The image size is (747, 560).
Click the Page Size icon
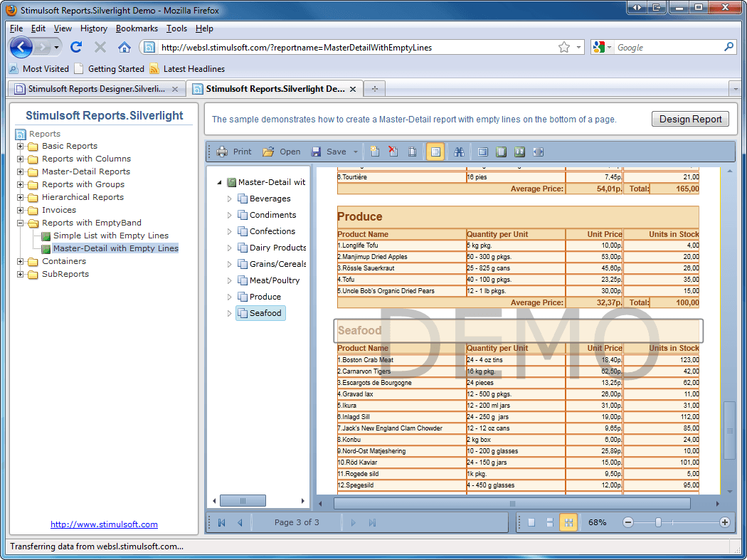413,152
